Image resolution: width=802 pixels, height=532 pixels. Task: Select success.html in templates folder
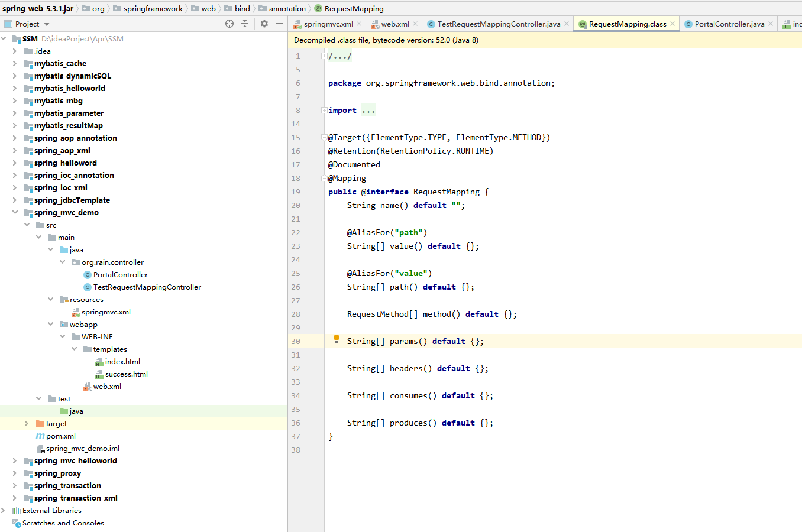pyautogui.click(x=127, y=374)
